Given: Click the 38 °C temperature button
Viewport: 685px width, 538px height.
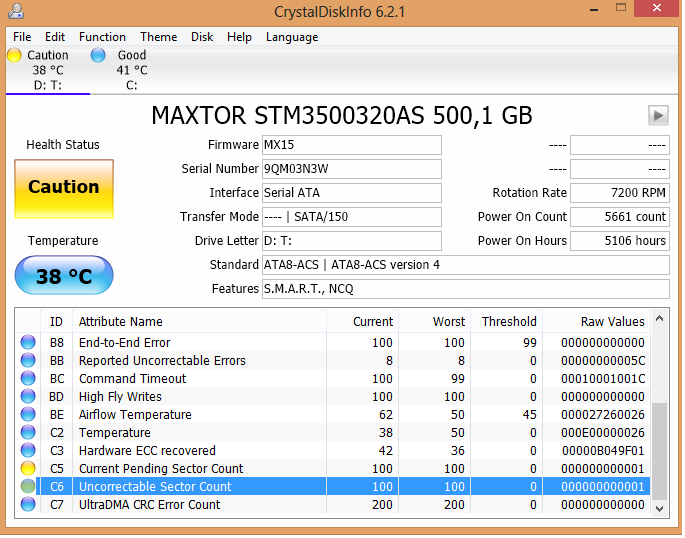Looking at the screenshot, I should [x=64, y=276].
